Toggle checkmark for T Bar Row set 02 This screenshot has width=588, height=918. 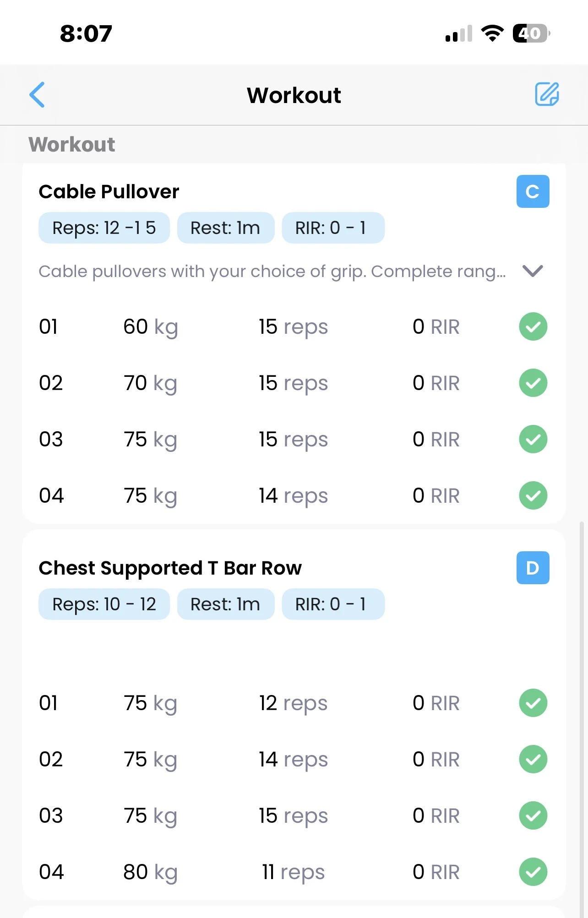pos(533,759)
